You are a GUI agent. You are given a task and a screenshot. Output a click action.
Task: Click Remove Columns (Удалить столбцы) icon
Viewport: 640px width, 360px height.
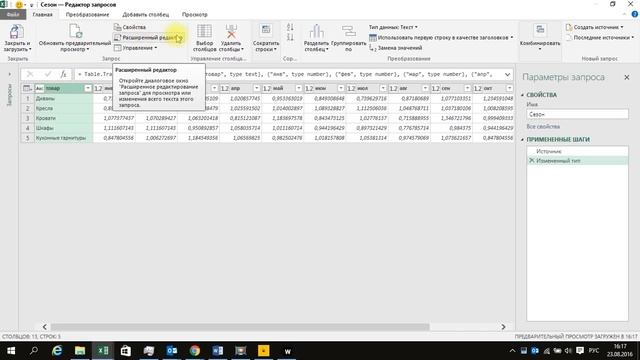[231, 32]
